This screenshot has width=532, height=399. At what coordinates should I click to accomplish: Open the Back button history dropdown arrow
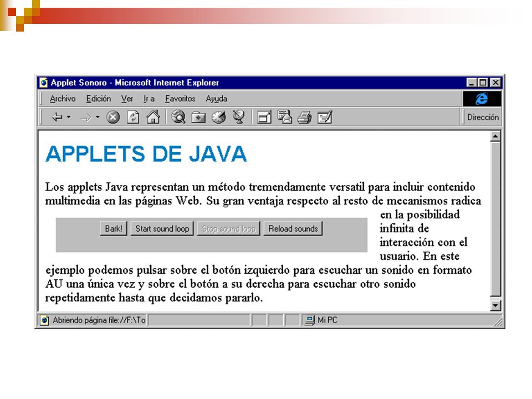[x=69, y=117]
